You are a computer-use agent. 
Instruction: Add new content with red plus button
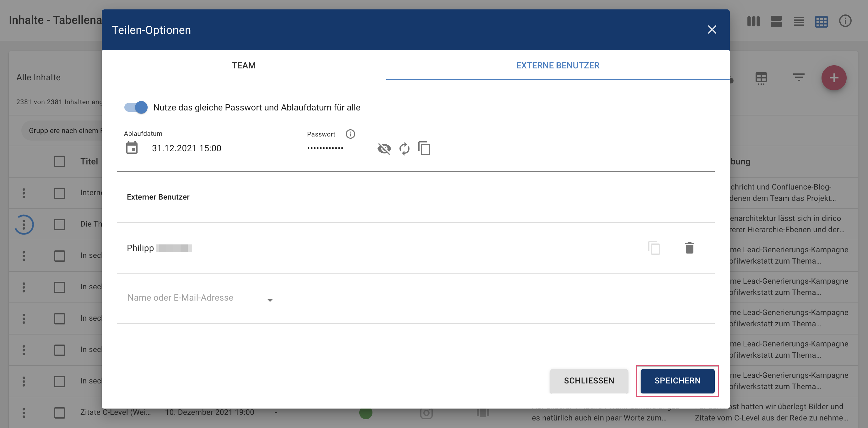[x=834, y=78]
